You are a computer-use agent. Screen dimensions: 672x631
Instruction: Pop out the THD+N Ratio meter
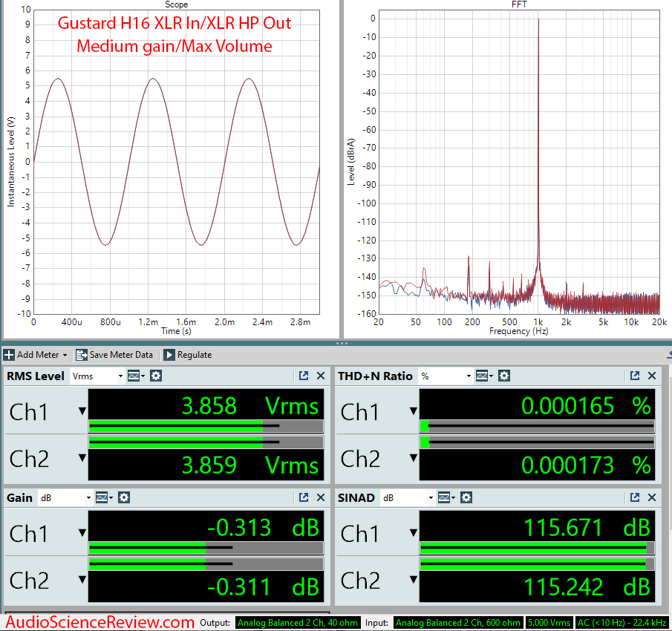pyautogui.click(x=635, y=376)
